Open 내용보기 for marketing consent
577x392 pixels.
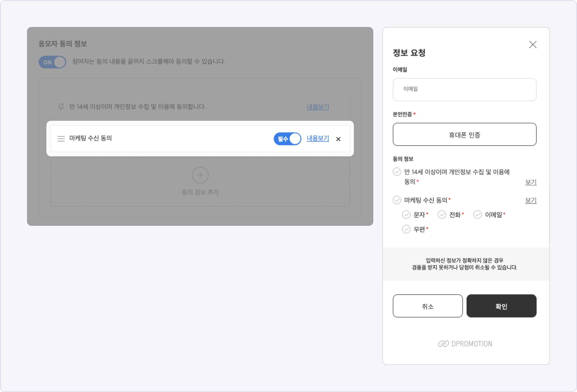click(318, 138)
